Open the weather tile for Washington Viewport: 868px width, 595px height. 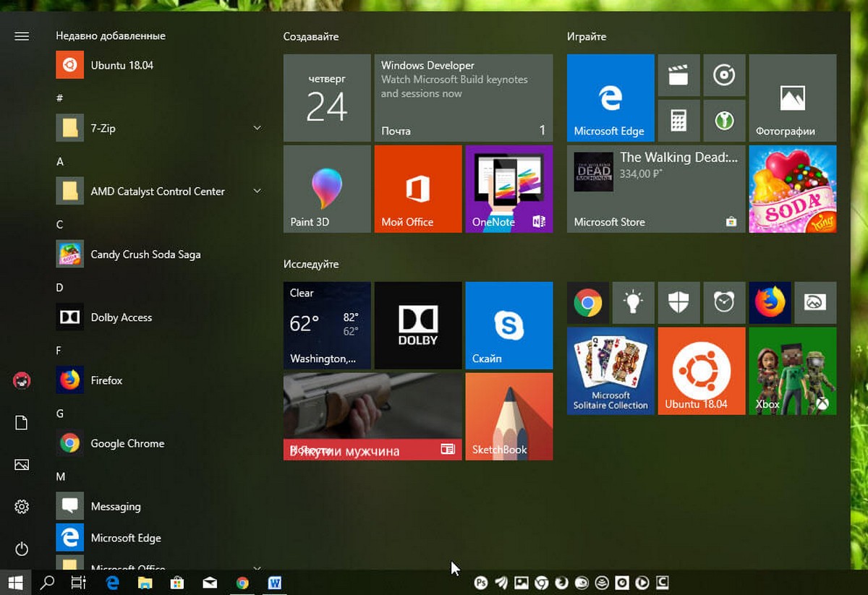(327, 326)
